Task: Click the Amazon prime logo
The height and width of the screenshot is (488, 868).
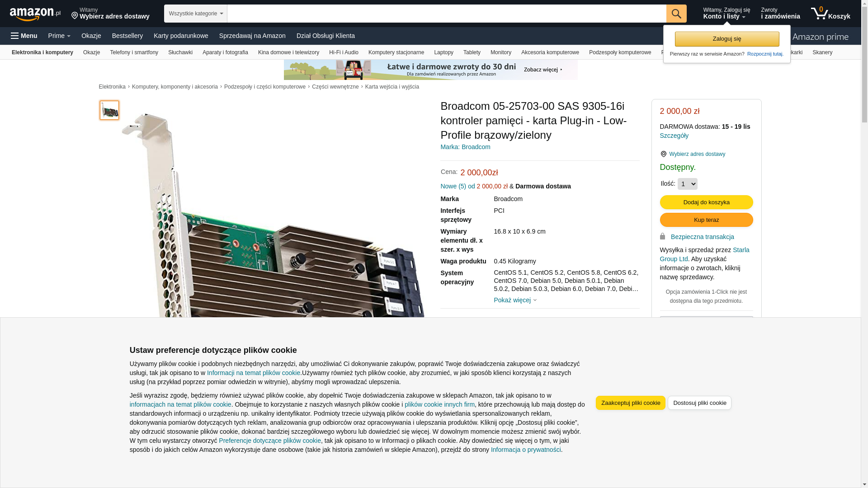Action: (820, 36)
